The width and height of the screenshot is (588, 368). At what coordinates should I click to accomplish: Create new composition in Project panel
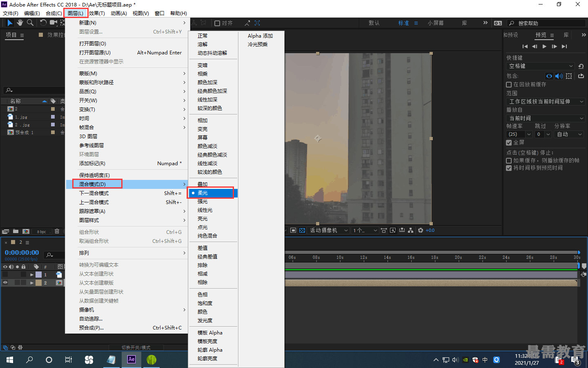point(26,231)
